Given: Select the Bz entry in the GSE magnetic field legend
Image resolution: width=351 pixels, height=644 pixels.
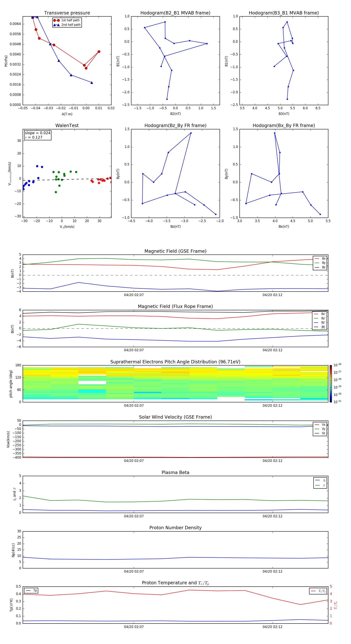Looking at the screenshot, I should click(x=320, y=267).
